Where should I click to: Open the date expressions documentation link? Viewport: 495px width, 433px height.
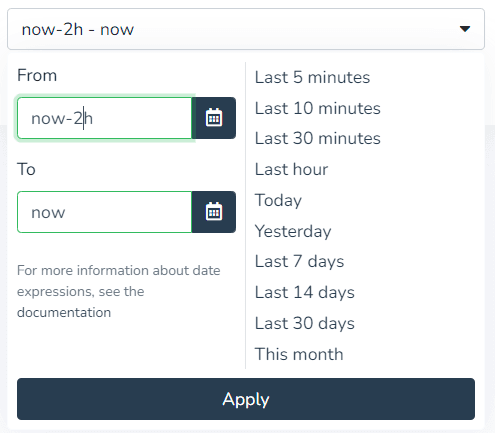pyautogui.click(x=64, y=313)
